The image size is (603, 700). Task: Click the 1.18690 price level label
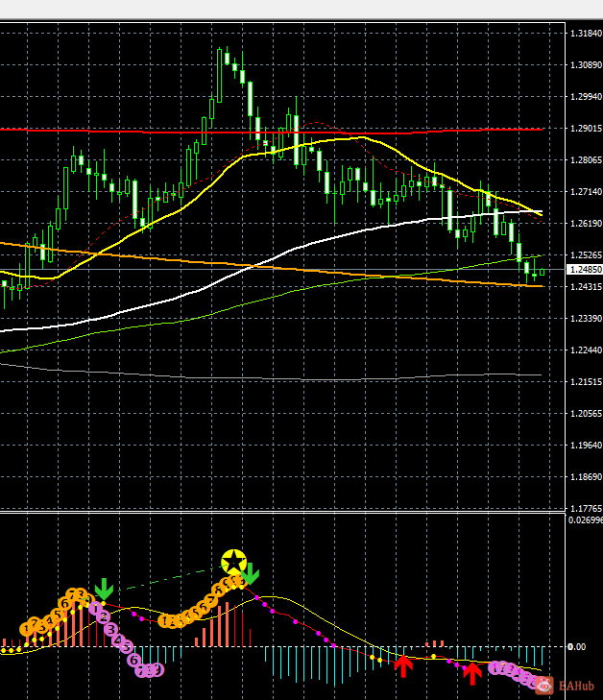pyautogui.click(x=586, y=477)
